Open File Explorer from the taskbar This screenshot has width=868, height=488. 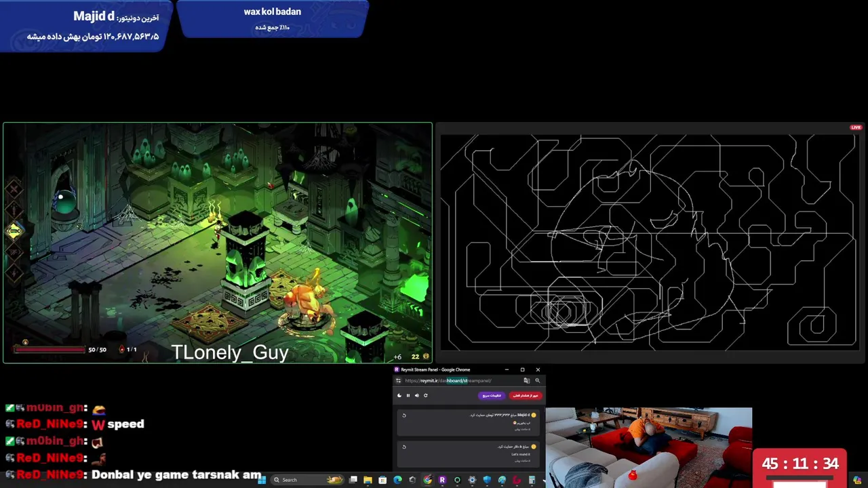point(368,480)
